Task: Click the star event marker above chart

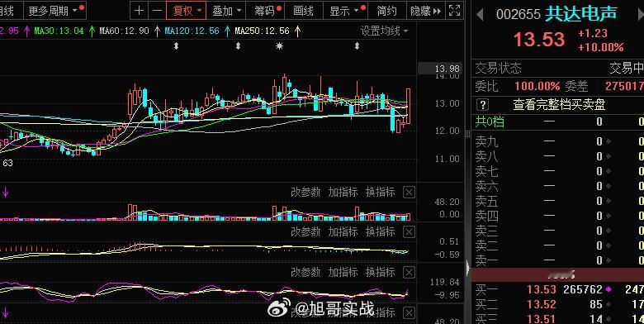Action: (x=279, y=46)
